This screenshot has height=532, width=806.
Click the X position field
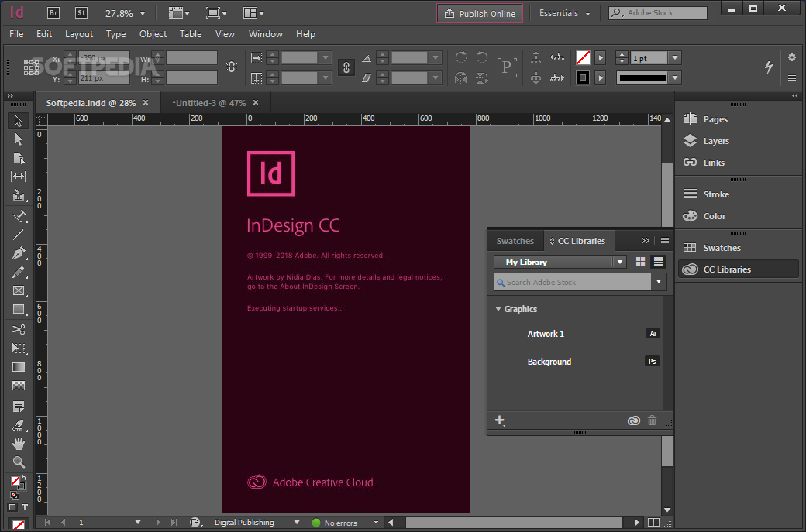tap(104, 58)
